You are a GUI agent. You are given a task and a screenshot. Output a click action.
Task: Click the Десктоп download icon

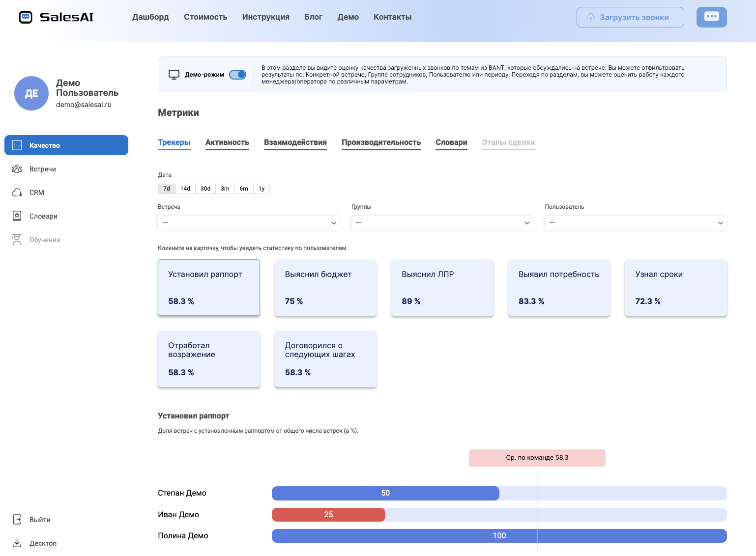tap(17, 543)
